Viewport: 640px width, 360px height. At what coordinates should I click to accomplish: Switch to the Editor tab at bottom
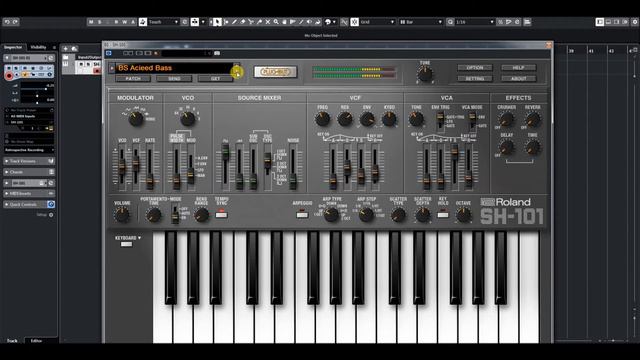coord(36,340)
